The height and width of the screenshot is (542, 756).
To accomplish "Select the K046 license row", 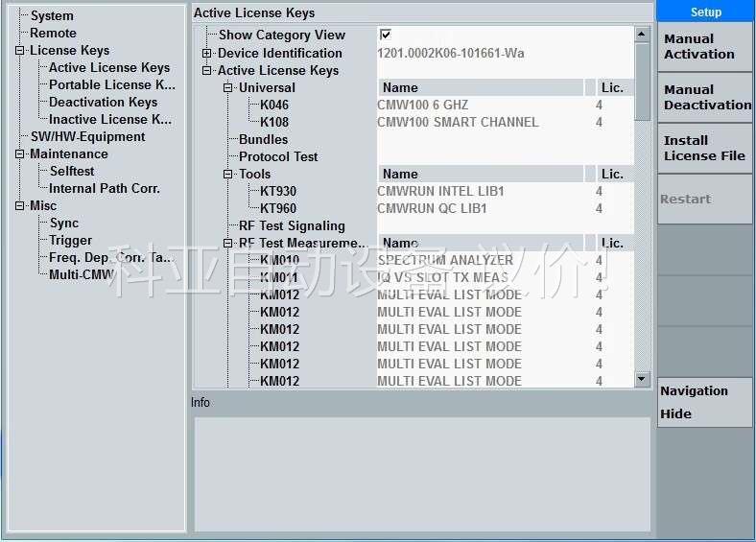I will coord(274,106).
